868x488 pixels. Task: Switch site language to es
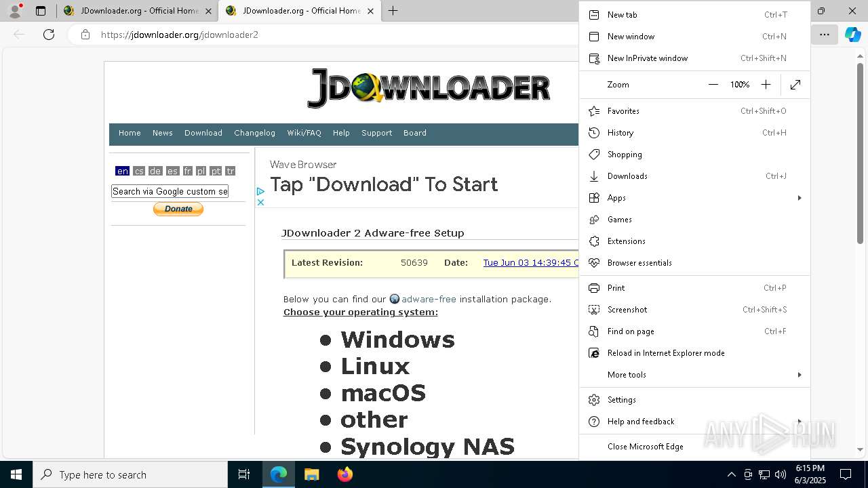[x=172, y=171]
